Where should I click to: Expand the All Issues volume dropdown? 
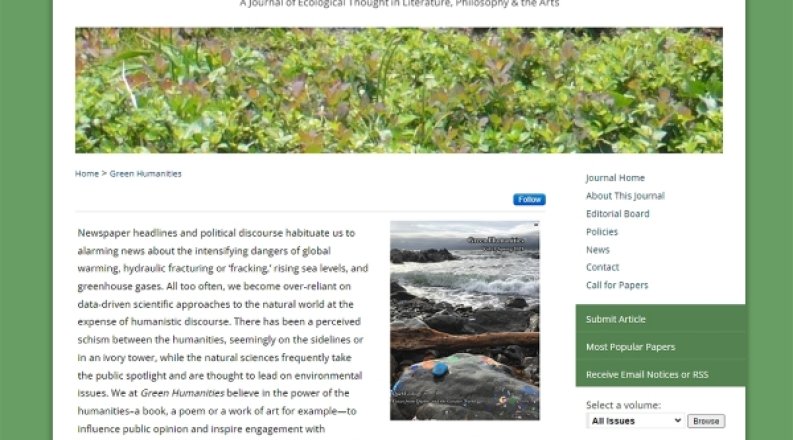point(636,421)
